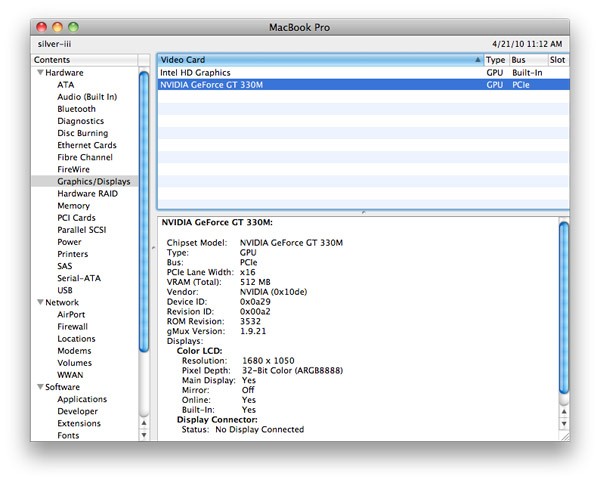Click the Type column header
Screen dimensions: 600x483
496,60
